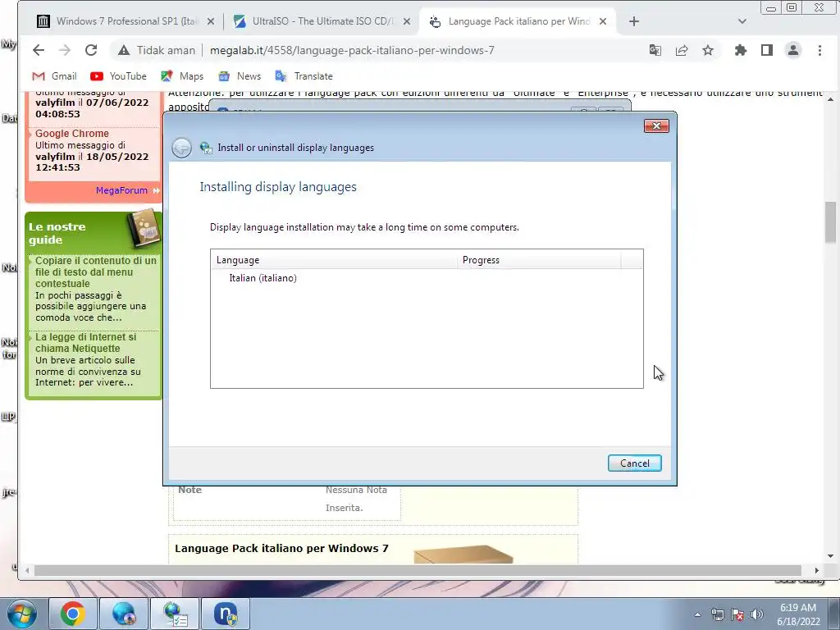Click the Language column header
Viewport: 840px width, 630px height.
(x=334, y=260)
